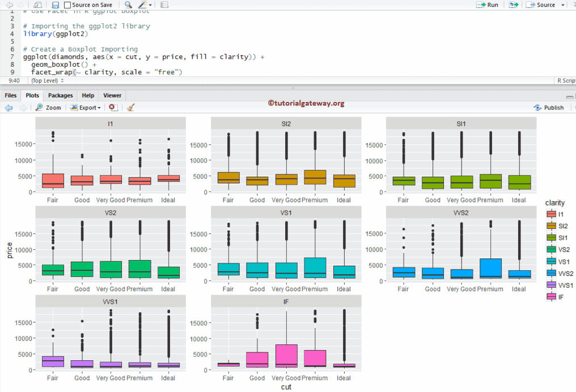Click the Publish button
This screenshot has height=392, width=576.
(x=549, y=108)
